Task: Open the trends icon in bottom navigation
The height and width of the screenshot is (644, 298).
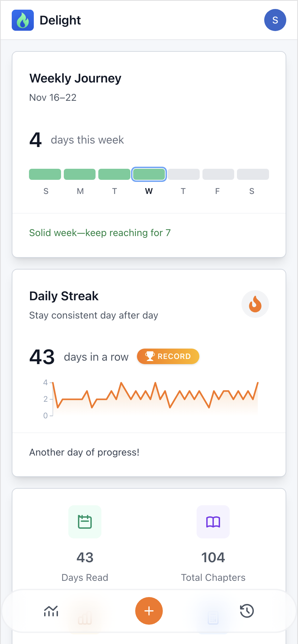Action: click(x=51, y=611)
